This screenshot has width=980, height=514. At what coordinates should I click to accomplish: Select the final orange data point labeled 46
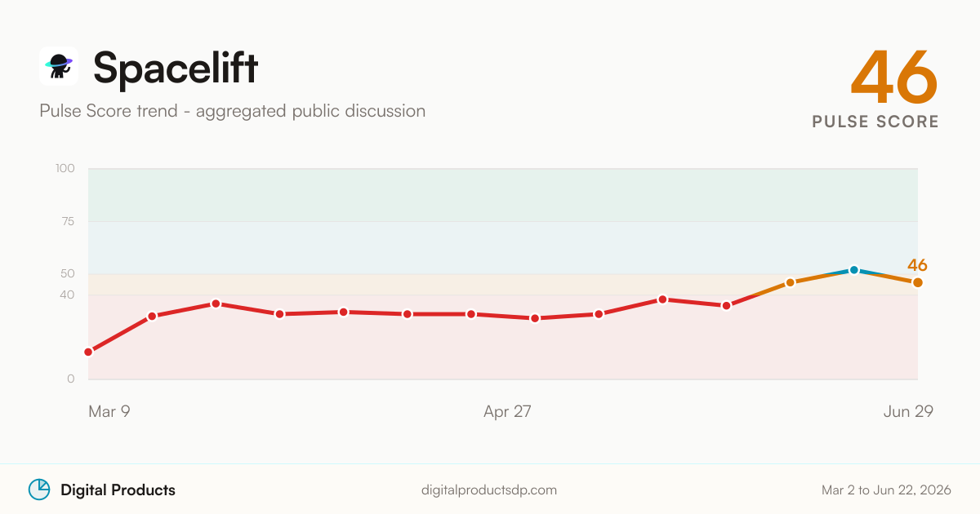pyautogui.click(x=918, y=282)
